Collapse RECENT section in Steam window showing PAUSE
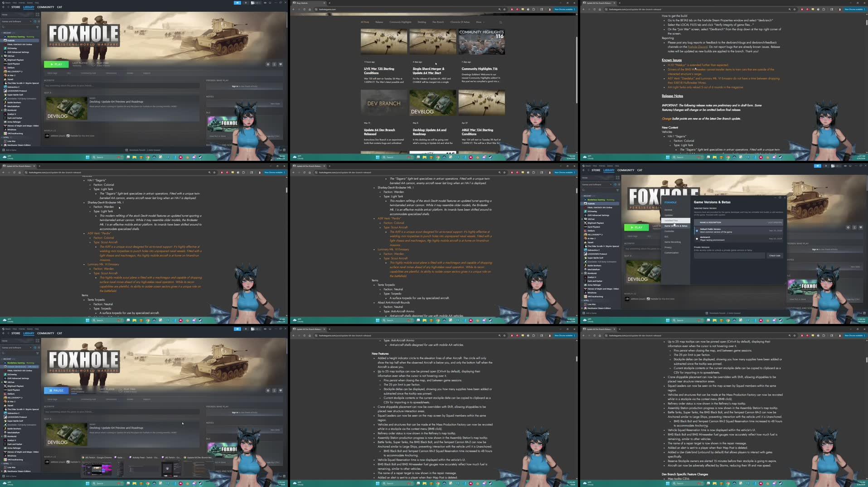 click(2, 359)
